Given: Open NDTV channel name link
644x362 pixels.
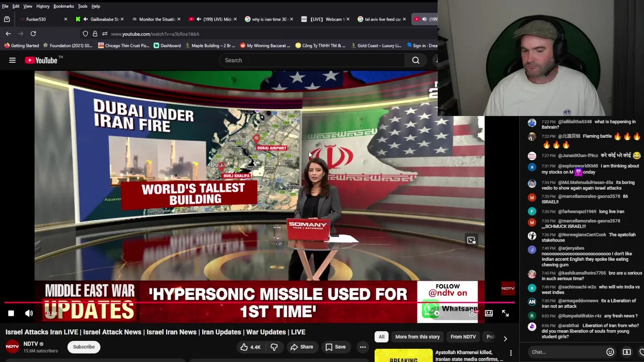Looking at the screenshot, I should pos(30,344).
